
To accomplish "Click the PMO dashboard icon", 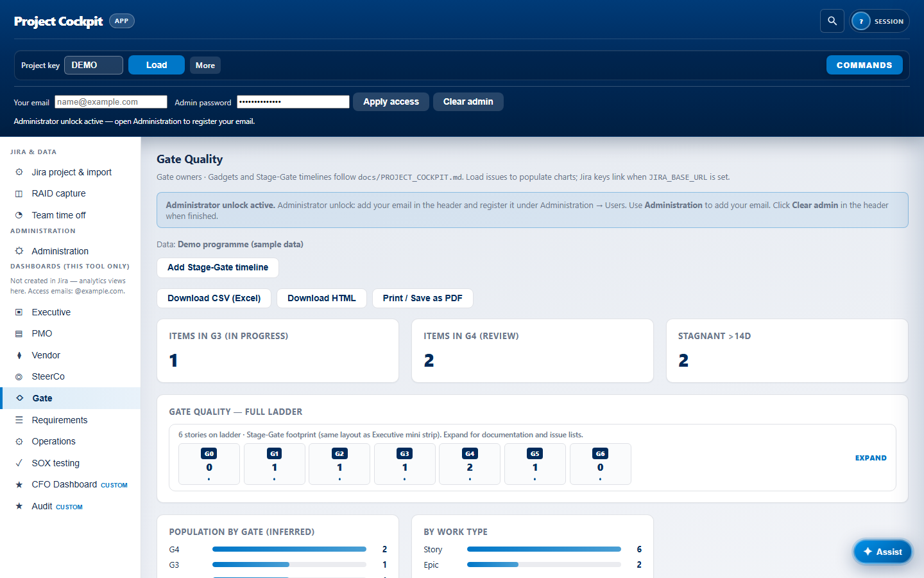I will pyautogui.click(x=19, y=333).
